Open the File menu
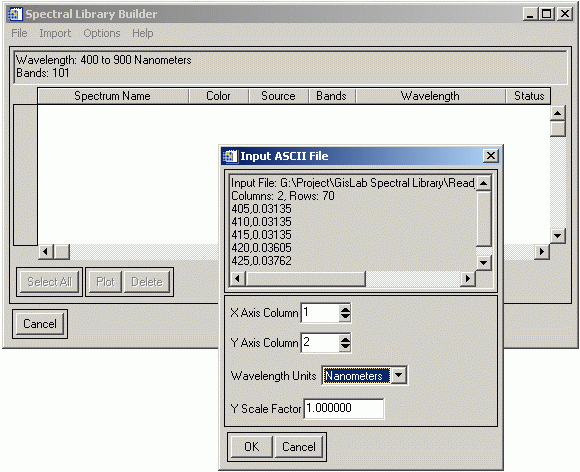The image size is (580, 472). [19, 33]
